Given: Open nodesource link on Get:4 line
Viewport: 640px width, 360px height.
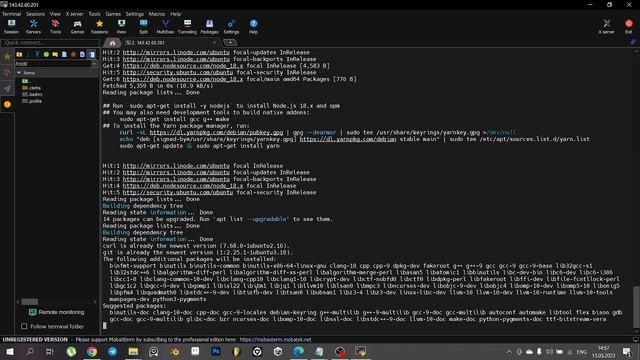Looking at the screenshot, I should (182, 66).
